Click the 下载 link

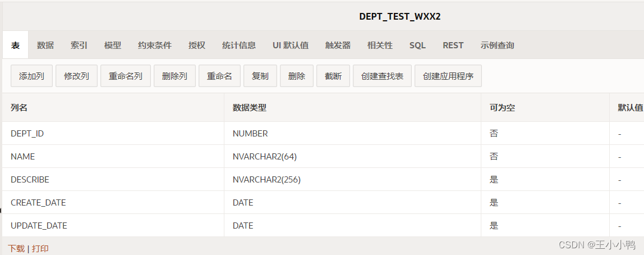point(16,248)
